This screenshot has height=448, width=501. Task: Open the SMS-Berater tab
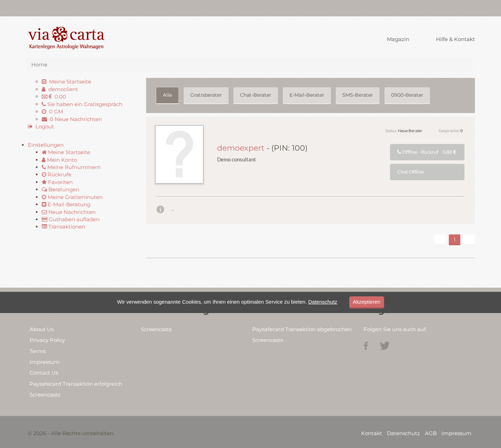tap(358, 95)
